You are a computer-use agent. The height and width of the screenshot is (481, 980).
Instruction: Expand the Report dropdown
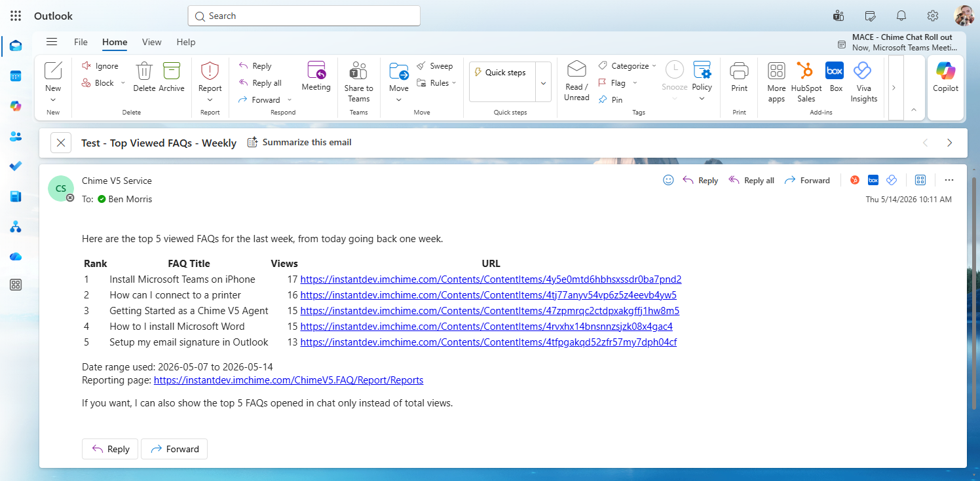pyautogui.click(x=210, y=100)
